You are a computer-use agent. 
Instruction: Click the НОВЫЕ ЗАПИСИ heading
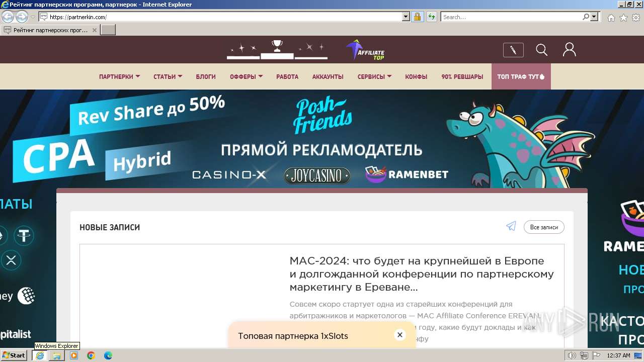tap(110, 227)
